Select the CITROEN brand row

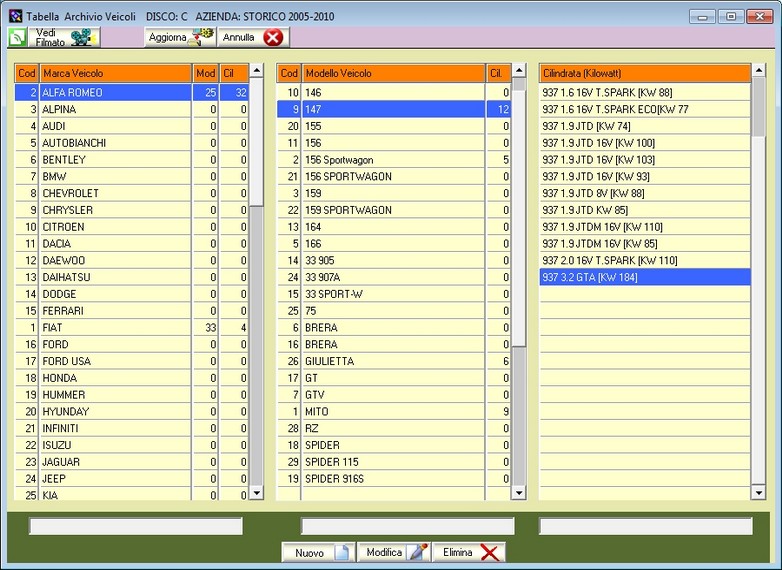pyautogui.click(x=132, y=227)
